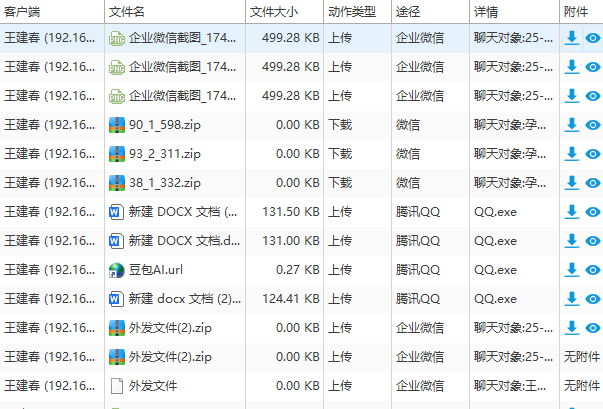Download attachment for 38_1_332.zip
Viewport: 603px width, 409px height.
pos(572,183)
